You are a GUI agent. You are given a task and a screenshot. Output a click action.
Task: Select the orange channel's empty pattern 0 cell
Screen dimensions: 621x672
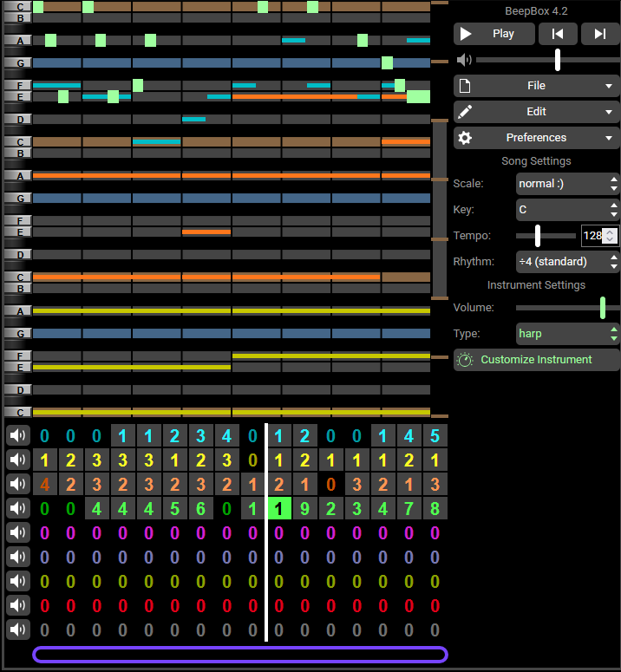click(330, 485)
